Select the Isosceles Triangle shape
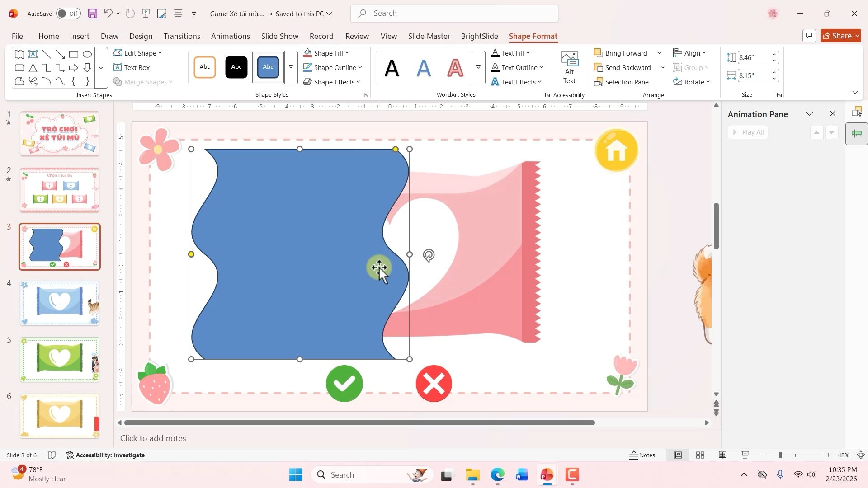 coord(33,68)
